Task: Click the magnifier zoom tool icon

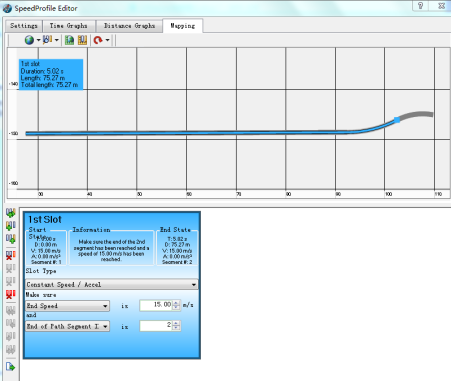Action: [x=47, y=40]
